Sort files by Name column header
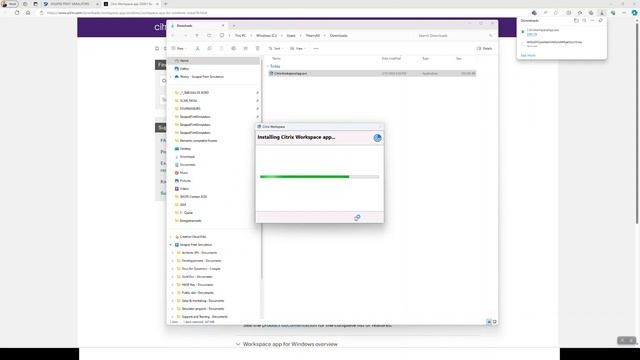The image size is (640, 360). [276, 59]
